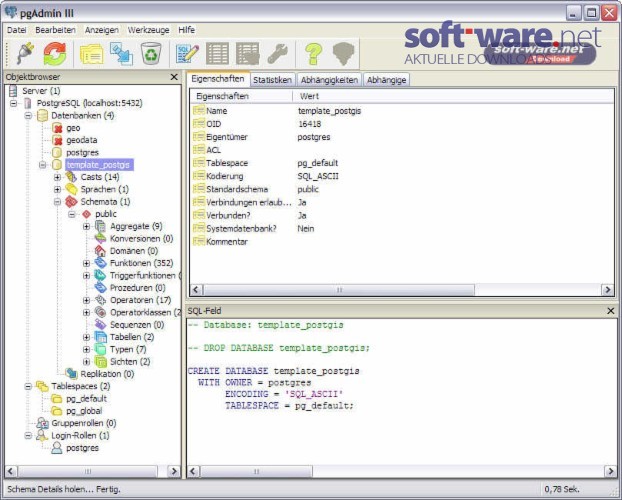Viewport: 622px width, 500px height.
Task: Click the postgres login role user icon
Action: pyautogui.click(x=57, y=448)
